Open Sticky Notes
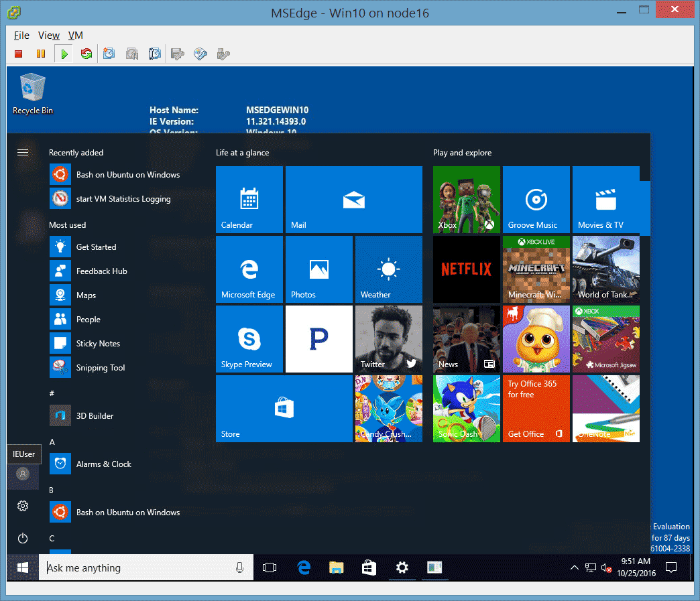 (x=85, y=343)
